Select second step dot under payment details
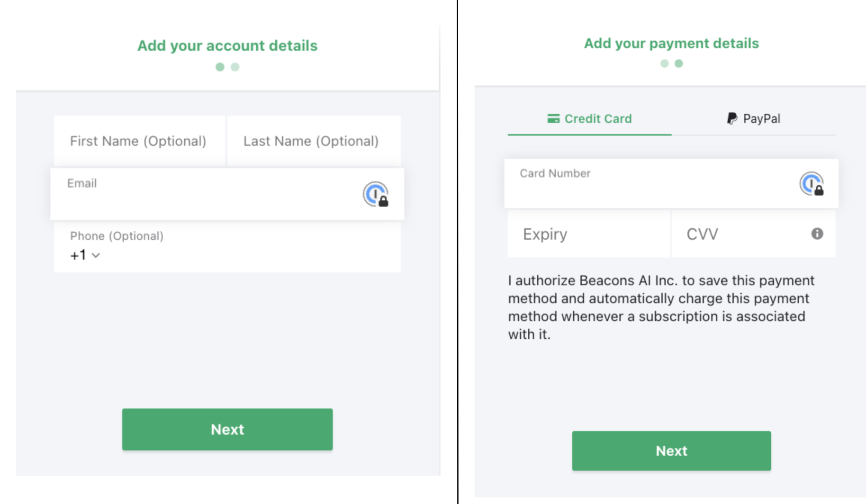 (x=679, y=63)
